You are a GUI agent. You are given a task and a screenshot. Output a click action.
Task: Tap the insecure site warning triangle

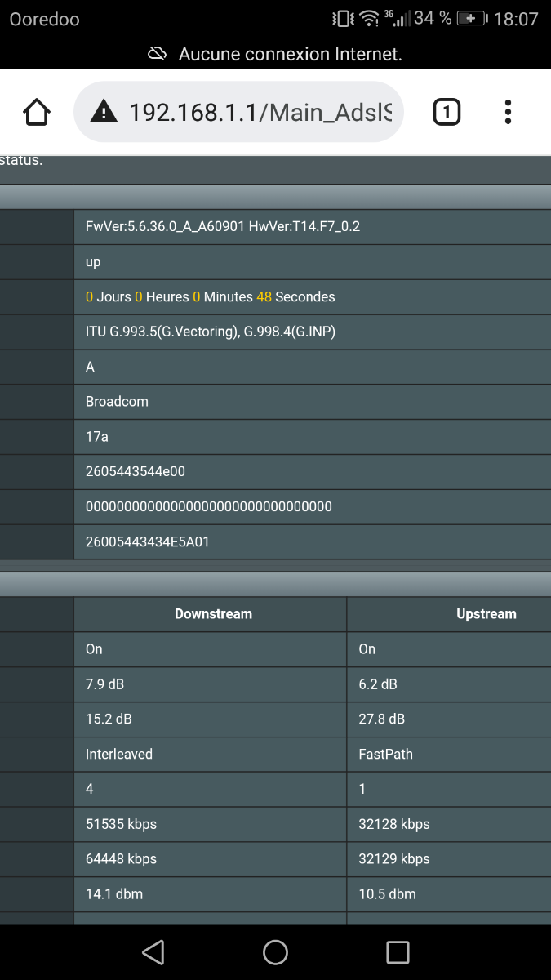pos(104,112)
